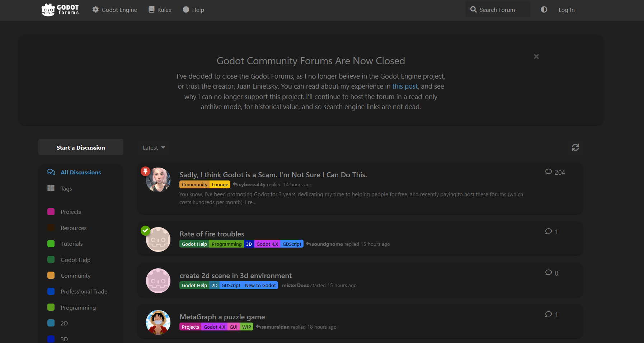Open the "Rate of fire troubles" discussion
The height and width of the screenshot is (343, 644).
pyautogui.click(x=212, y=234)
